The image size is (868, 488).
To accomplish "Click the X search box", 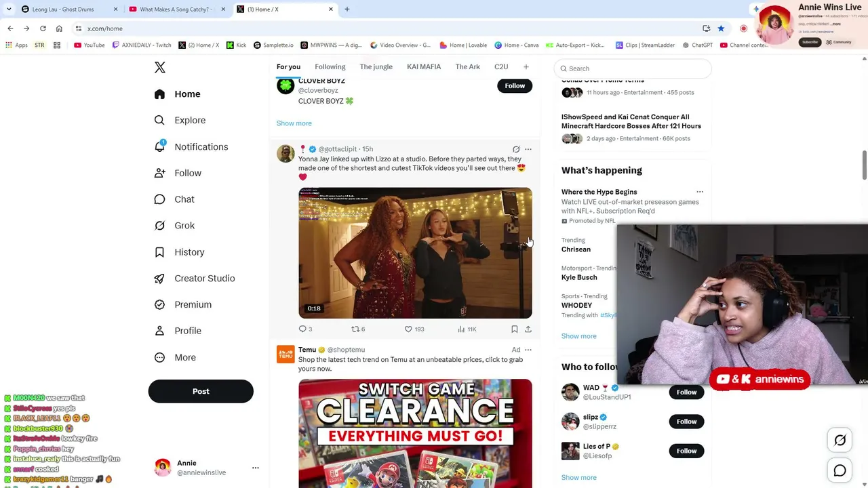I will (x=633, y=68).
